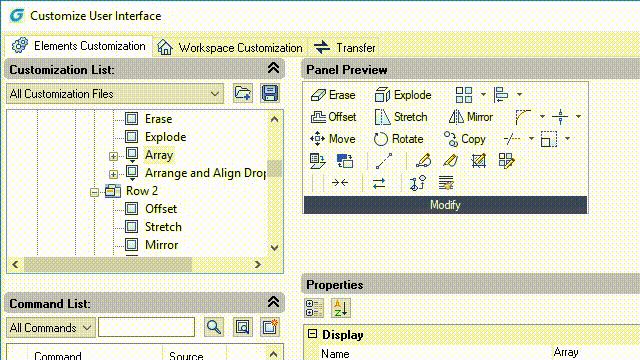Expand the Arrange and Align Drop tree node
Image resolution: width=640 pixels, height=360 pixels.
click(x=113, y=174)
